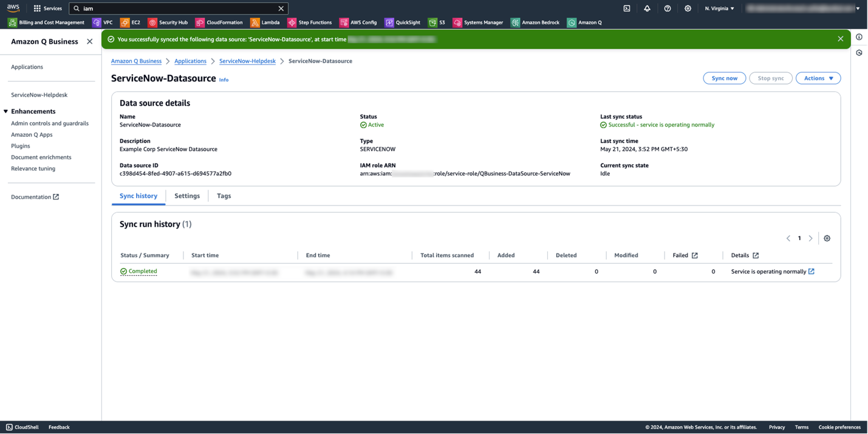Open external link icon beside Service is operating normally
This screenshot has width=868, height=434.
click(812, 272)
